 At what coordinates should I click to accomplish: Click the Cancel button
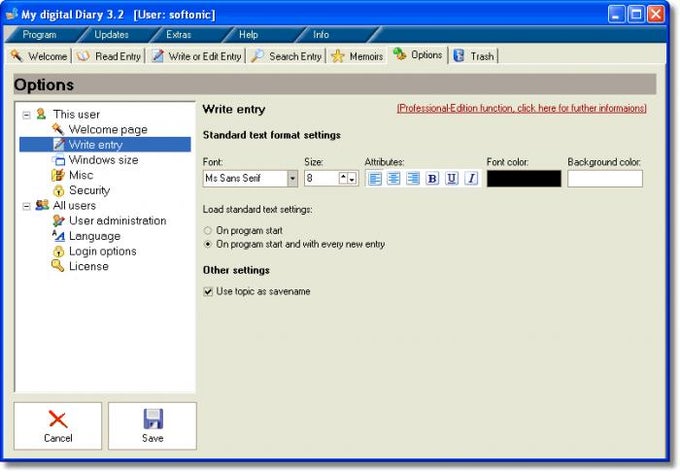click(58, 426)
